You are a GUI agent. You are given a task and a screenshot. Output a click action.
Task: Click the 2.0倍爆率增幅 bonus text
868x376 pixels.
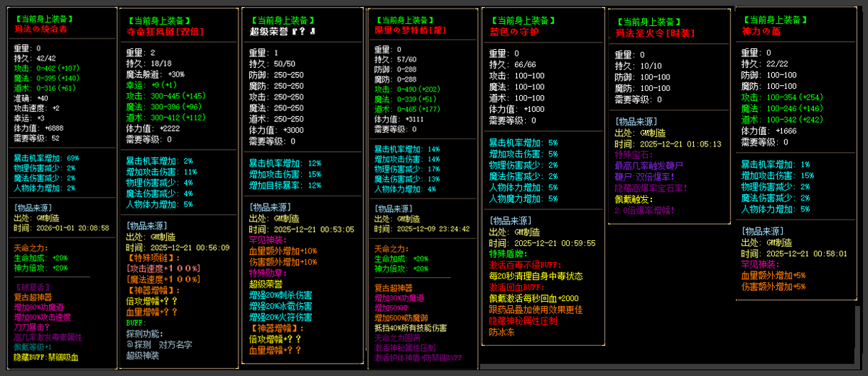[x=644, y=210]
